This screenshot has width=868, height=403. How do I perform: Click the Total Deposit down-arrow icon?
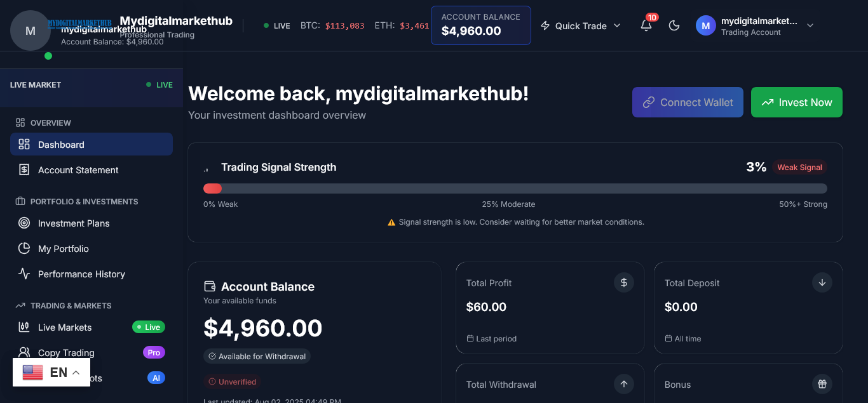click(x=822, y=282)
